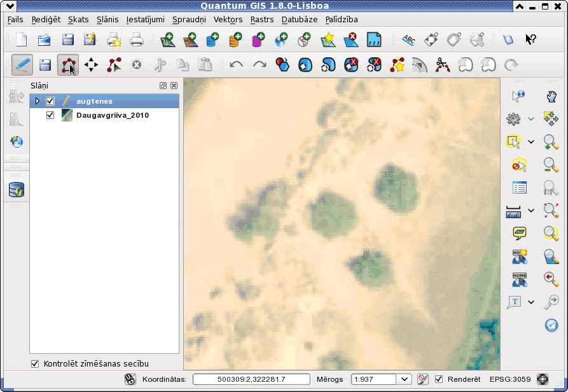Choose the Zoom In magnifier tool
The width and height of the screenshot is (568, 392).
[551, 142]
